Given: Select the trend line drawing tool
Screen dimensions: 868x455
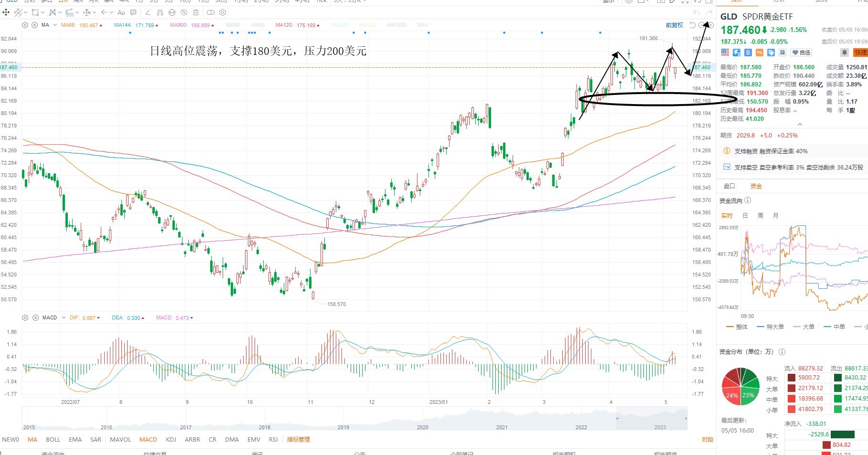Looking at the screenshot, I should (x=18, y=12).
